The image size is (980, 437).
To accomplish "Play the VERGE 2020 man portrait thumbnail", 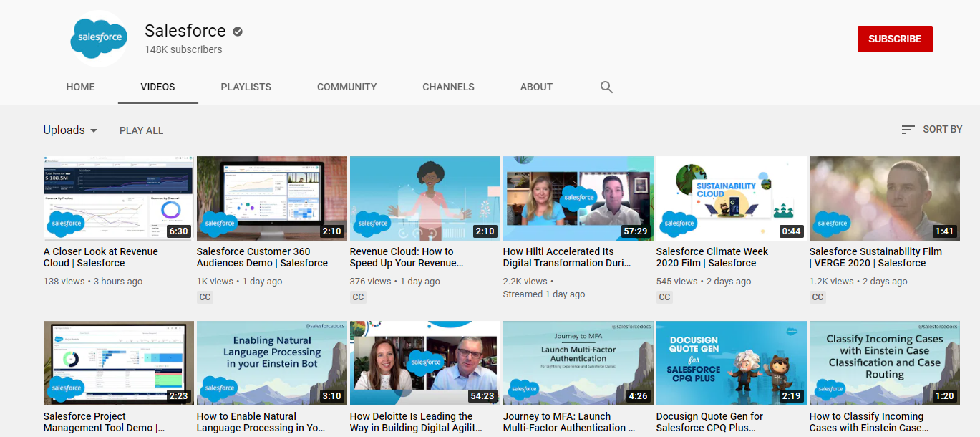I will pos(885,198).
